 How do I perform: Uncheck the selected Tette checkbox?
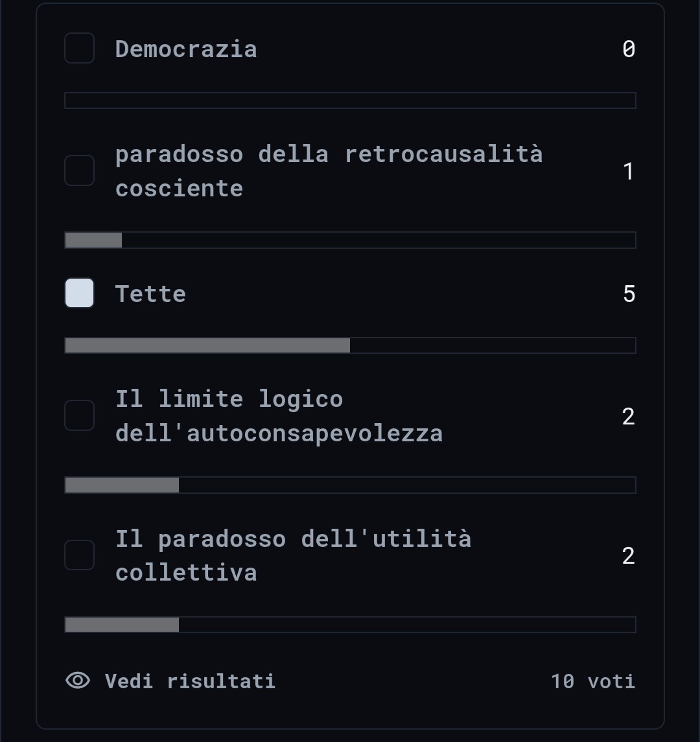80,293
